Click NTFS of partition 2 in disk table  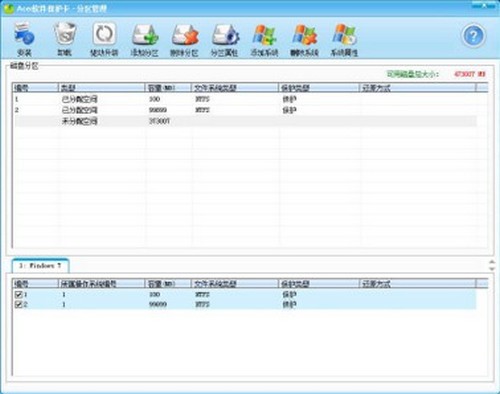click(202, 110)
